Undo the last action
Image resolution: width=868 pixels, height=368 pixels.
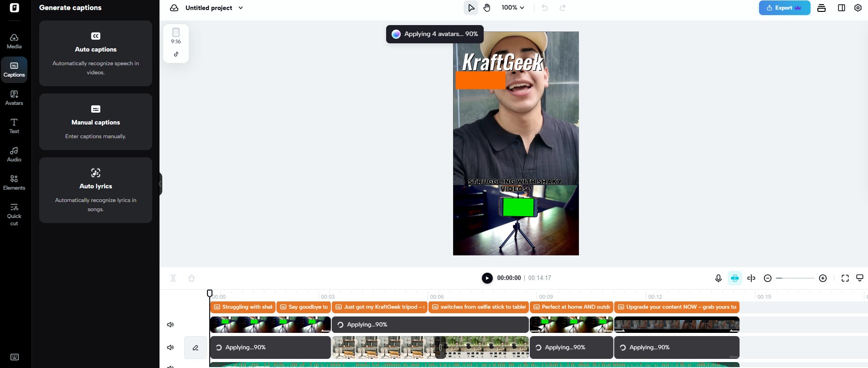(545, 8)
